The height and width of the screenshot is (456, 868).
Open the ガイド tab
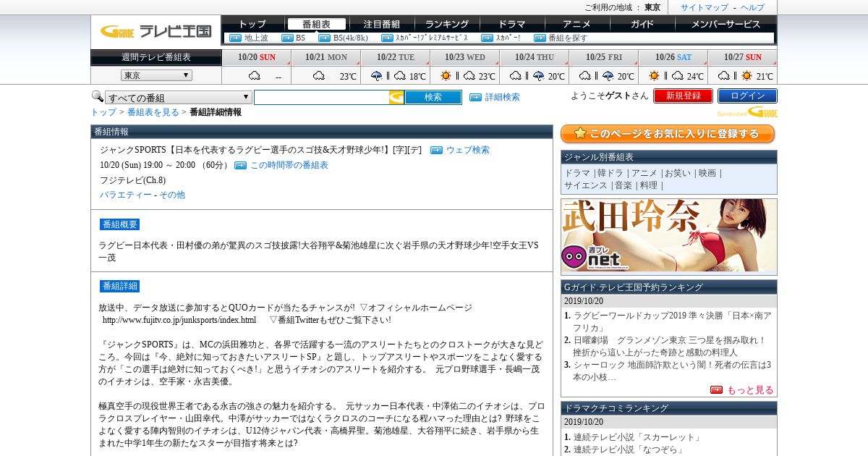(x=642, y=24)
